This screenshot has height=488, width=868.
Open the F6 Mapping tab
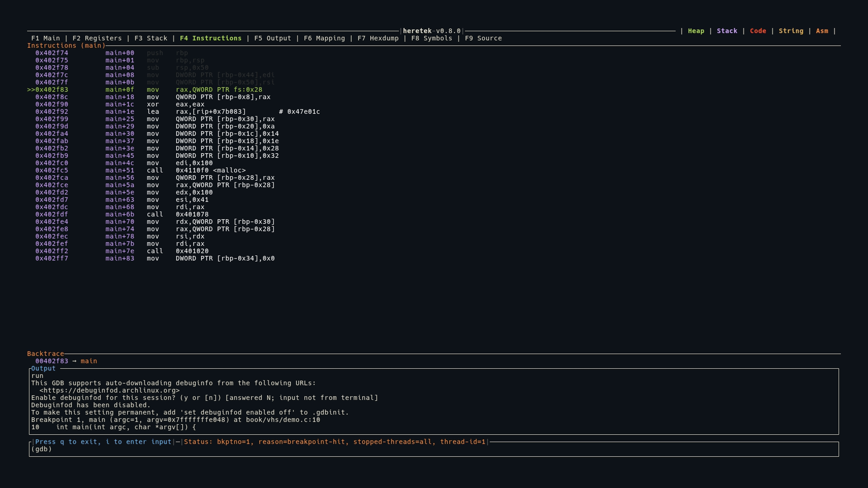(x=324, y=38)
